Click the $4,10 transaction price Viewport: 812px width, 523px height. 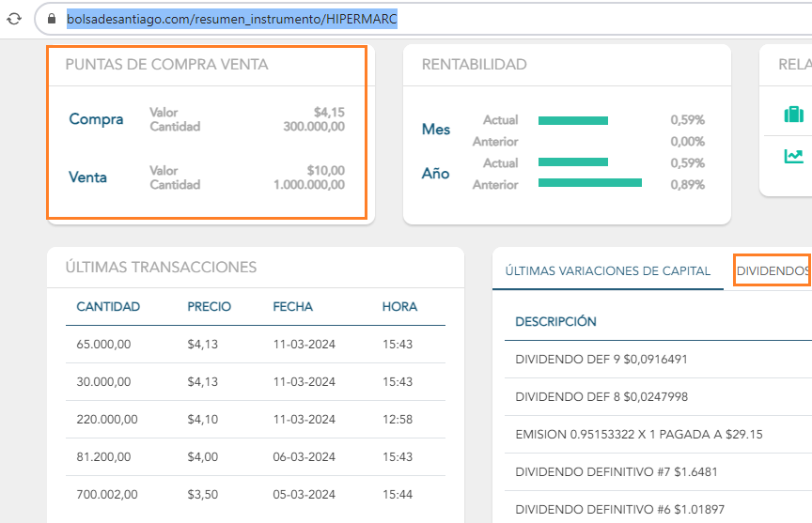[202, 420]
